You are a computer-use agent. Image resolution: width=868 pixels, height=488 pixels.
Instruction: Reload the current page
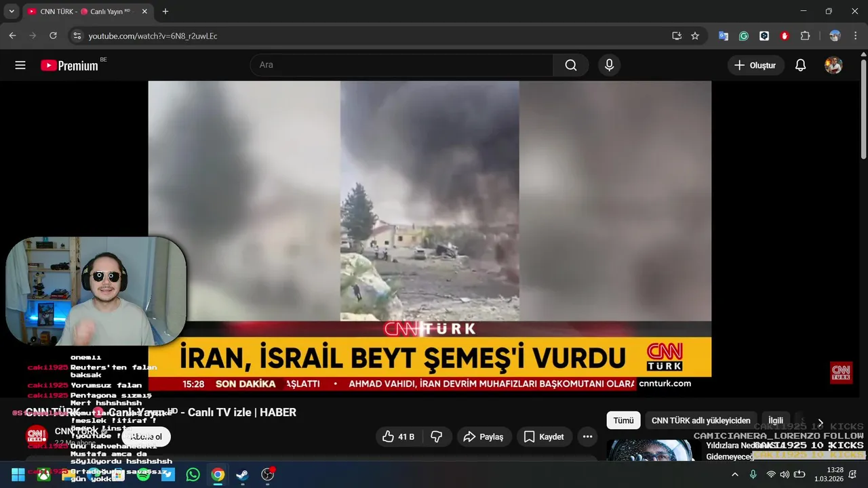coord(53,36)
